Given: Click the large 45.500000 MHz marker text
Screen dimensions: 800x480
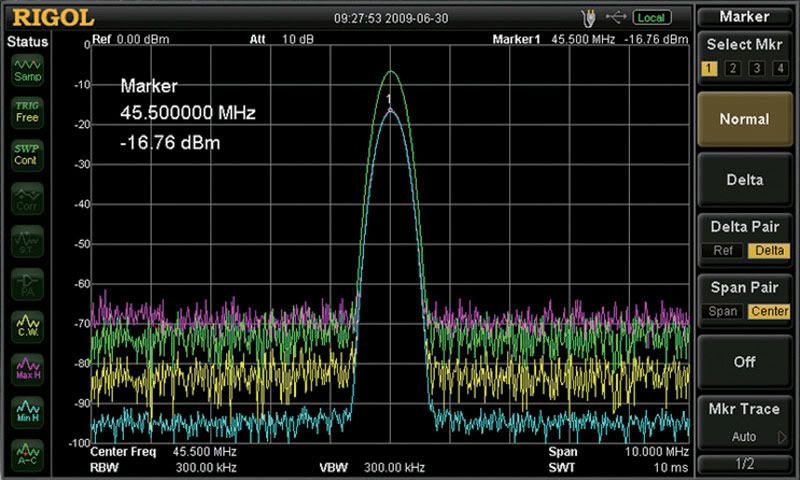Looking at the screenshot, I should pos(188,113).
